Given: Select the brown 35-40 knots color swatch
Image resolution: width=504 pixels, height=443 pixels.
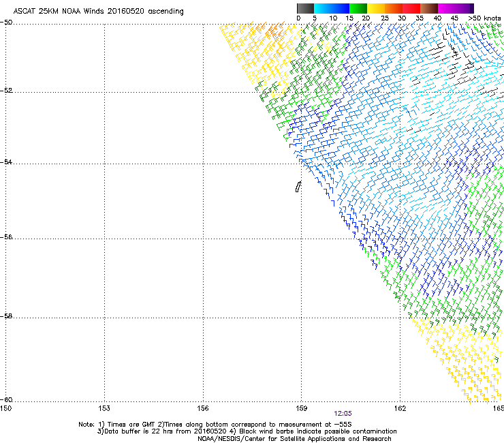Looking at the screenshot, I should click(x=429, y=8).
